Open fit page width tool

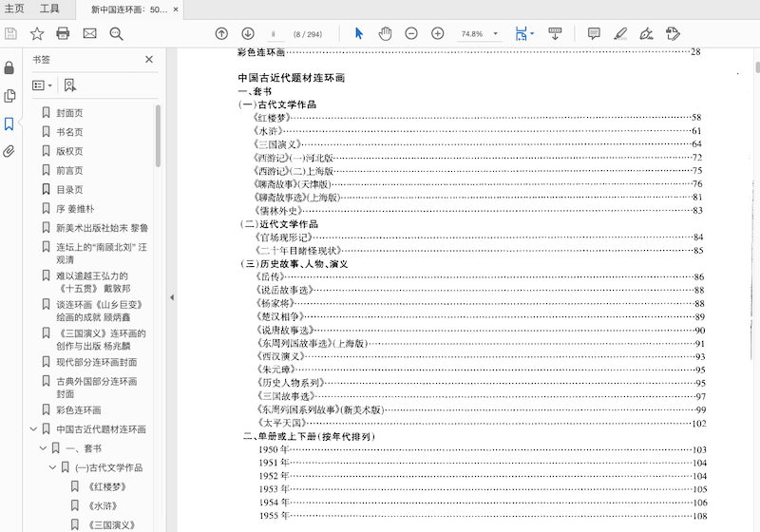[x=521, y=33]
